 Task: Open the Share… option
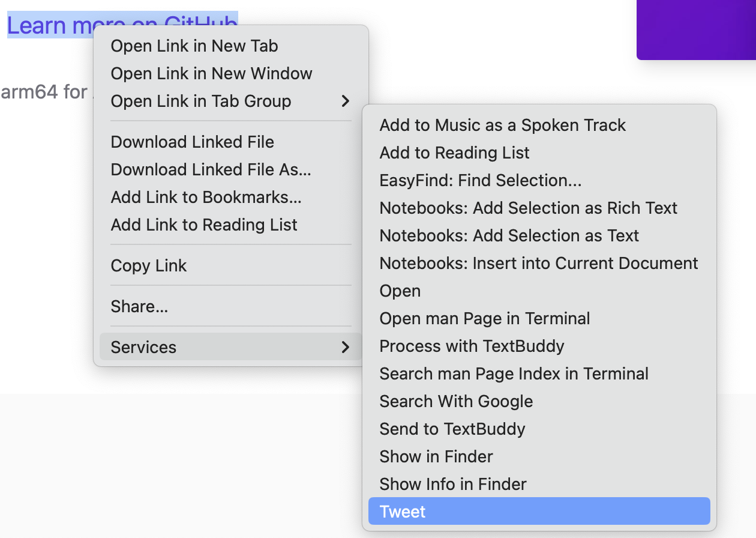[139, 306]
